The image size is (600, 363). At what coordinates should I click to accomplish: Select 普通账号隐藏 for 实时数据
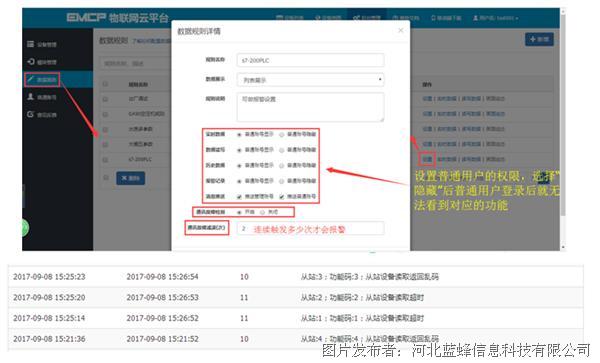coord(282,135)
